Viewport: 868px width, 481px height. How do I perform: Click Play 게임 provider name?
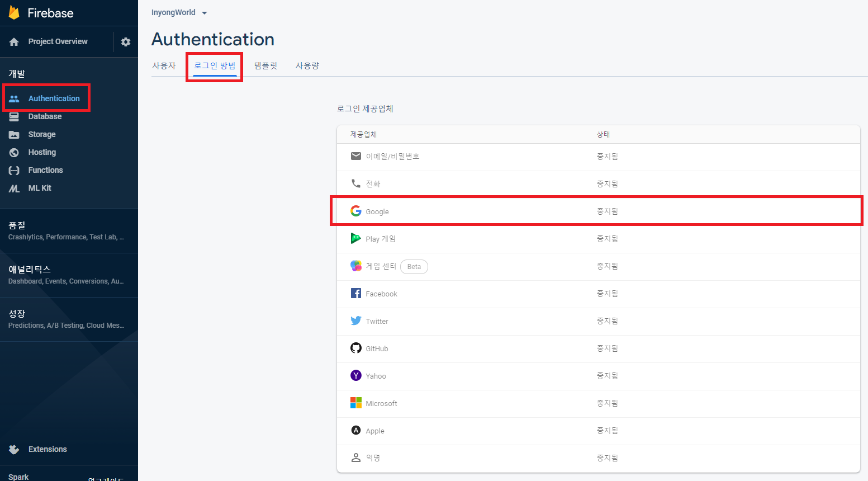pyautogui.click(x=381, y=239)
